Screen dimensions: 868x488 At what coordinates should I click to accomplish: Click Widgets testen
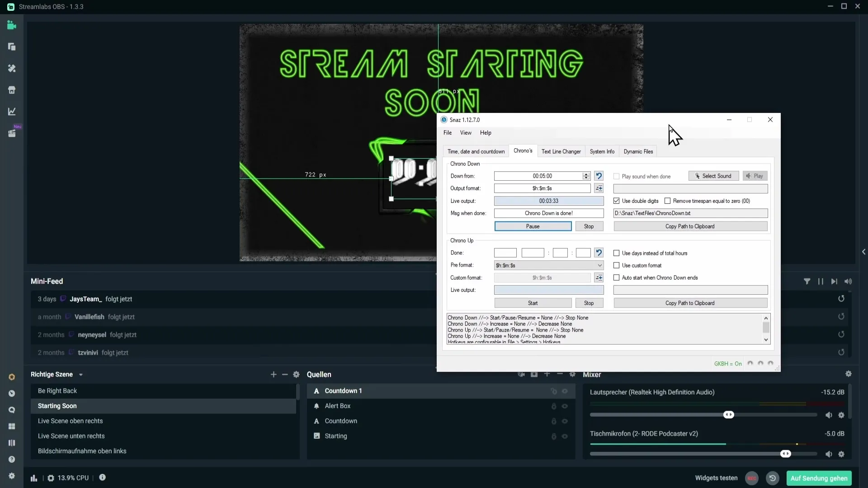(716, 478)
